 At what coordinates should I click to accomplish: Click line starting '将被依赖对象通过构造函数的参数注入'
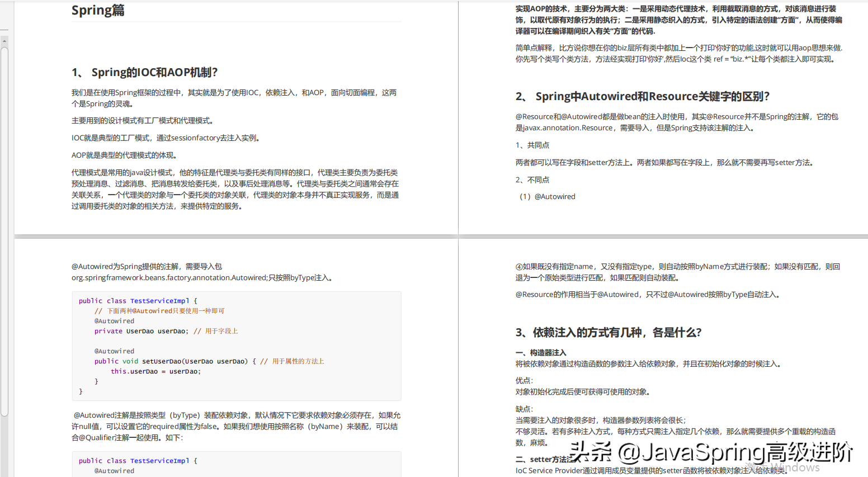[649, 364]
